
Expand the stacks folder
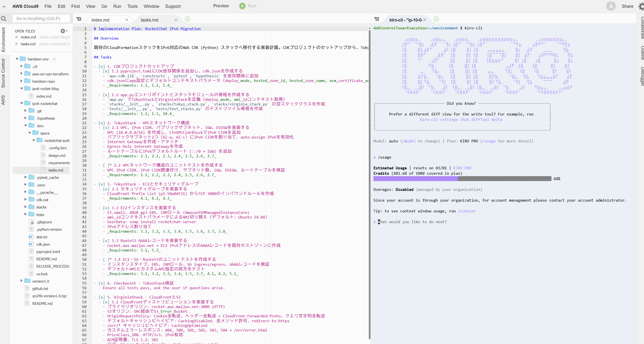(25, 207)
